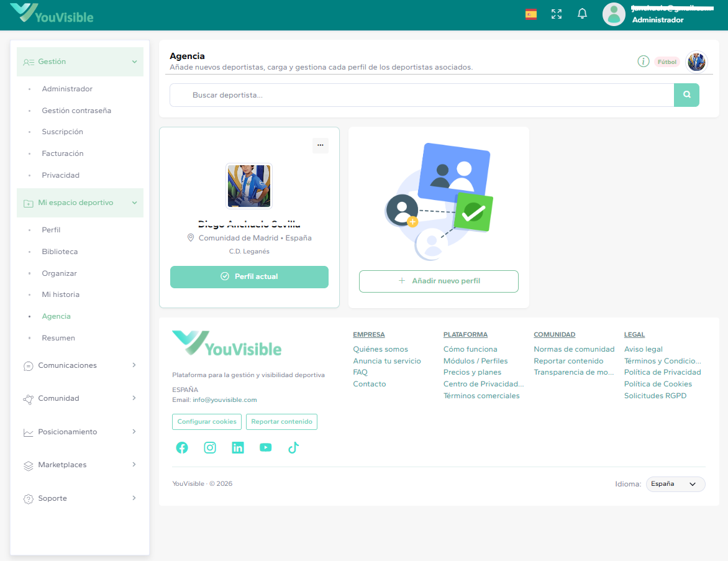
Task: Open the TikTok icon in footer
Action: [x=293, y=447]
